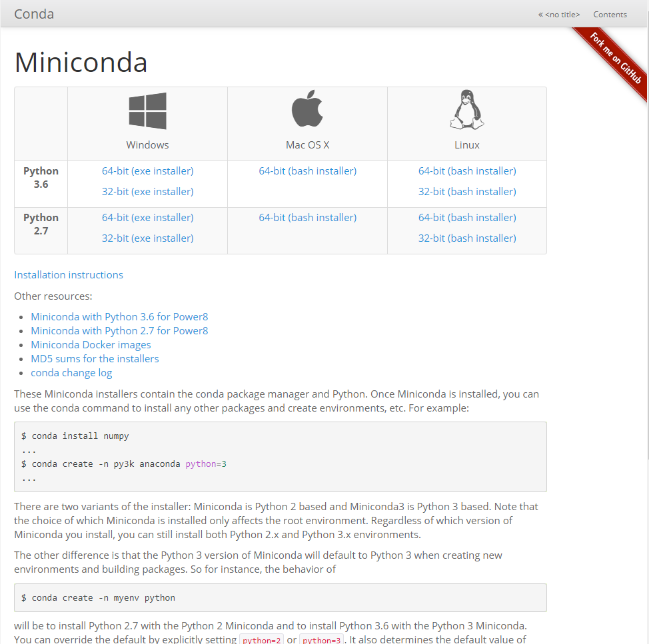Open the Miniconda Docker images link
The height and width of the screenshot is (644, 649).
pos(91,345)
